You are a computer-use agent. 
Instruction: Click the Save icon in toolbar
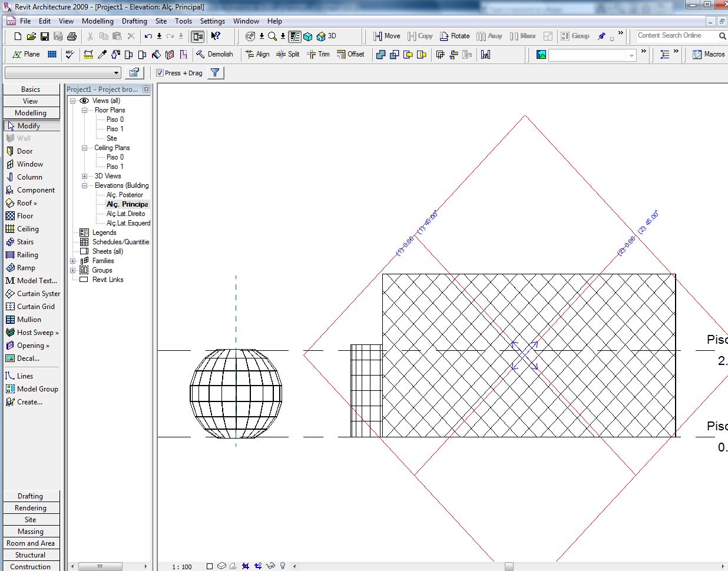[45, 36]
